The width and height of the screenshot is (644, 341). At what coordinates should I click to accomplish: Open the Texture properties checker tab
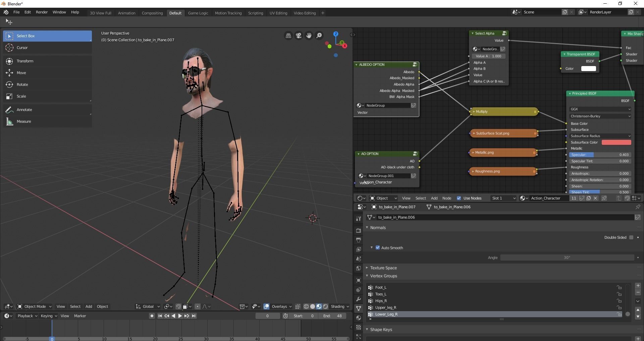(359, 327)
